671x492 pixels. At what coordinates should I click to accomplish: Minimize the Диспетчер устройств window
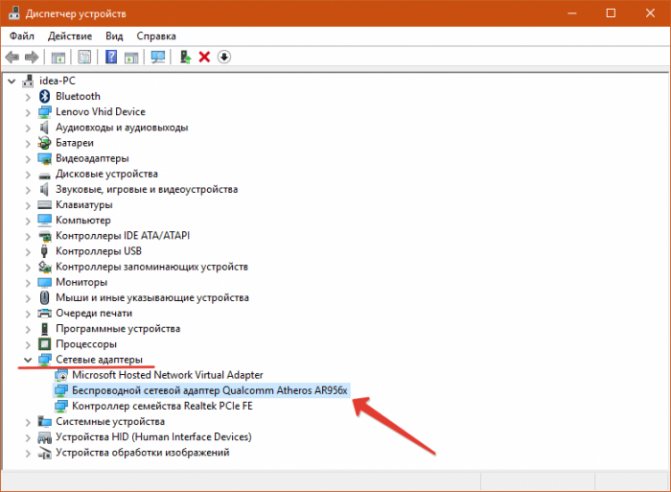(x=572, y=13)
